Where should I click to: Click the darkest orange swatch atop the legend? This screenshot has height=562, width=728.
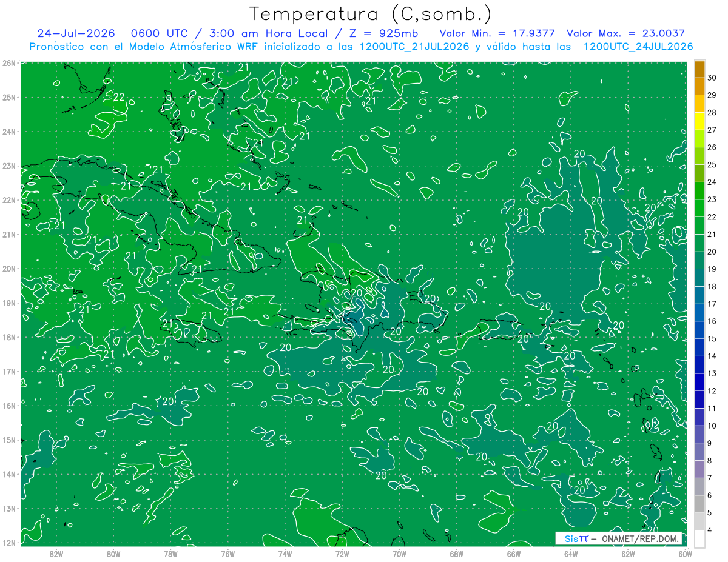tap(699, 69)
